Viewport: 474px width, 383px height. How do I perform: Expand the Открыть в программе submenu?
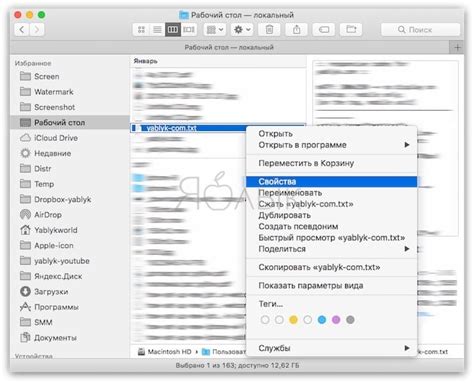coord(331,145)
